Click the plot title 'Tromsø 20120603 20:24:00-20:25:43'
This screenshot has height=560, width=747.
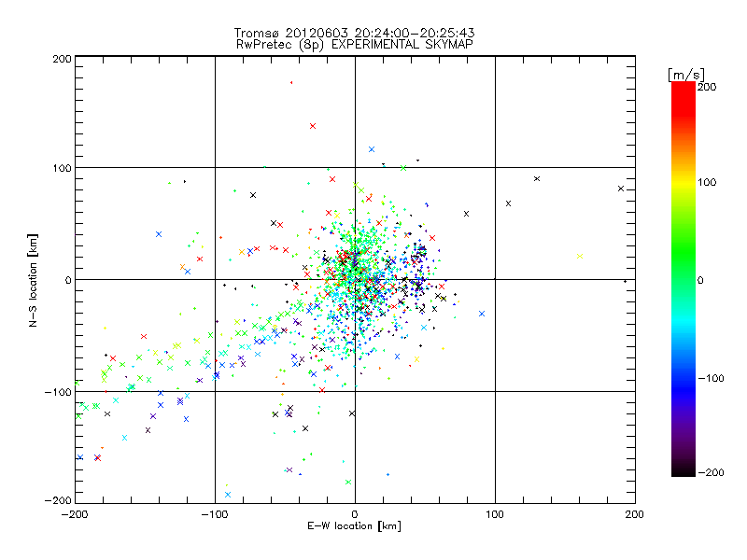(x=354, y=33)
